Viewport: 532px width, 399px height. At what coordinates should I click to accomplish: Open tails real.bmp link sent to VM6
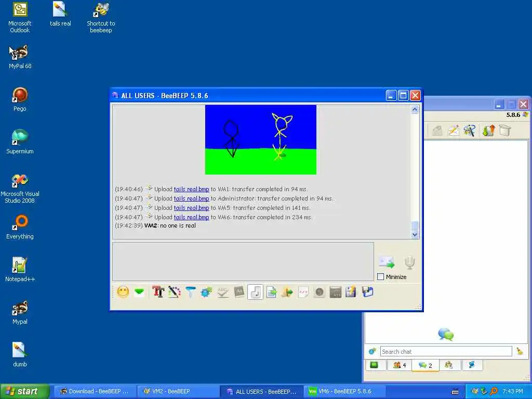(191, 217)
